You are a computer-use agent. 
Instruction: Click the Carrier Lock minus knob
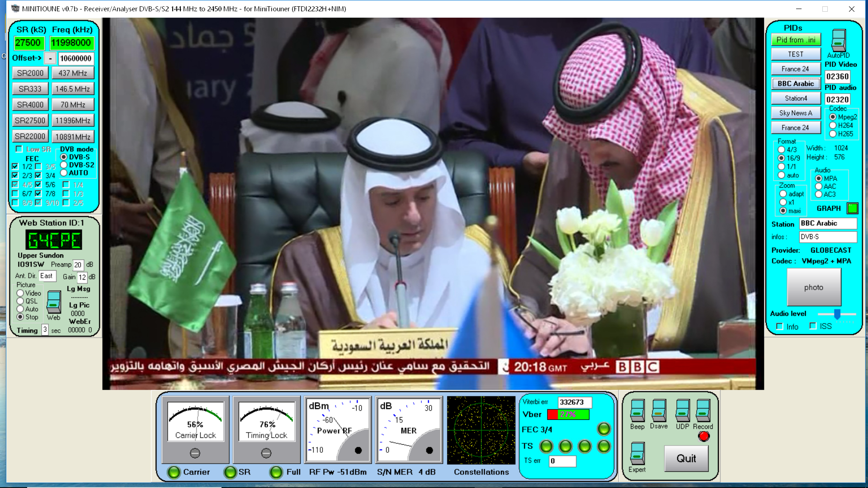pos(195,453)
